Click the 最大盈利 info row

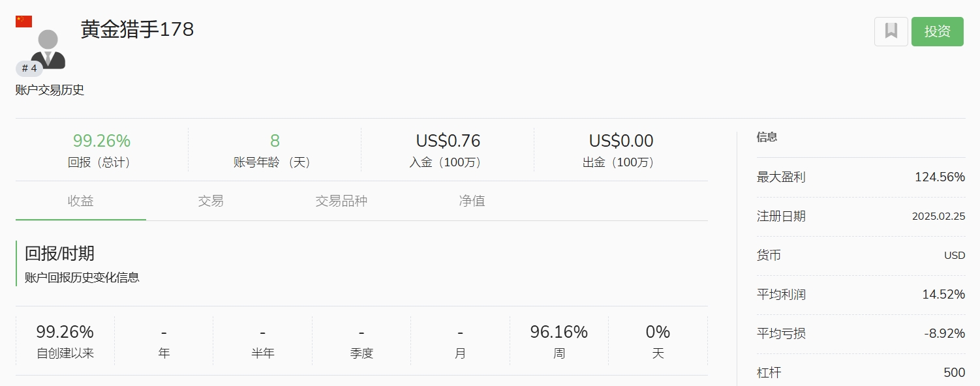[861, 177]
